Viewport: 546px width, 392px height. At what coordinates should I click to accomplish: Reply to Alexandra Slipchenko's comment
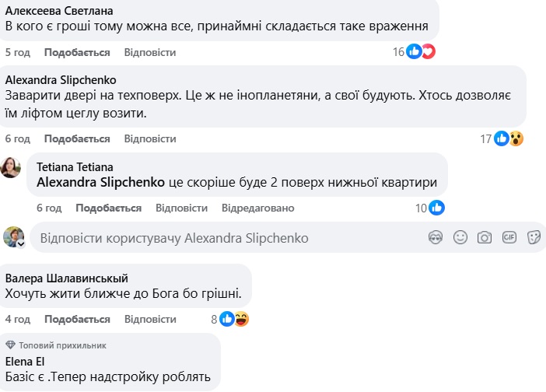pyautogui.click(x=150, y=138)
